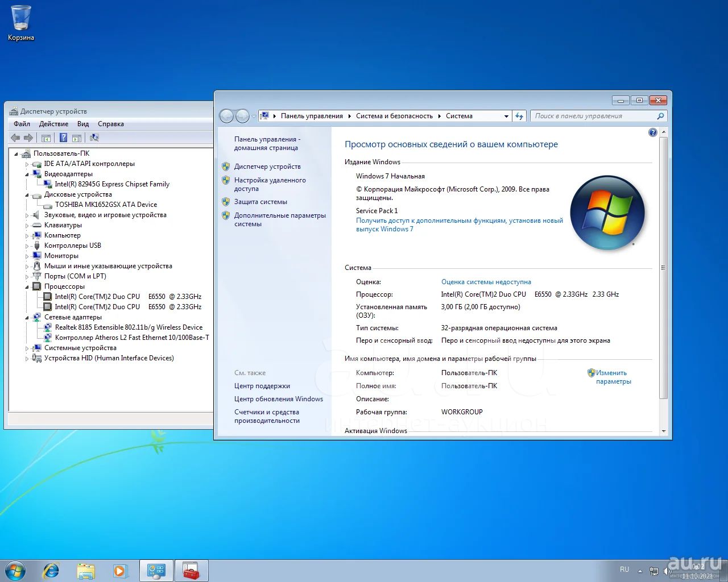Collapse the Процессоры node
This screenshot has width=728, height=582.
(27, 287)
